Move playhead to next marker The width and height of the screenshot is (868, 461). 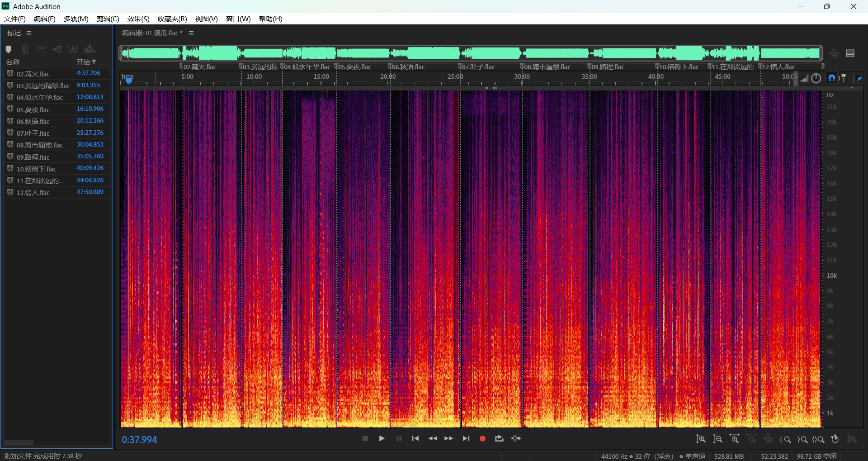point(466,438)
